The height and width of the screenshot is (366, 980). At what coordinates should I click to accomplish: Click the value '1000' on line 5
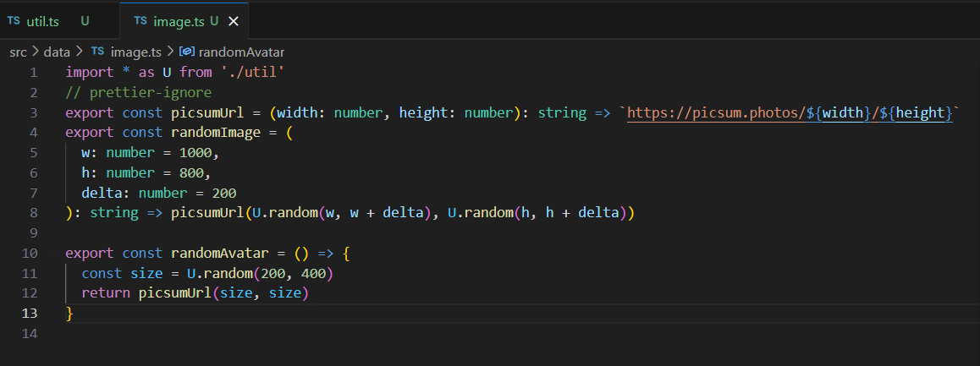coord(195,153)
